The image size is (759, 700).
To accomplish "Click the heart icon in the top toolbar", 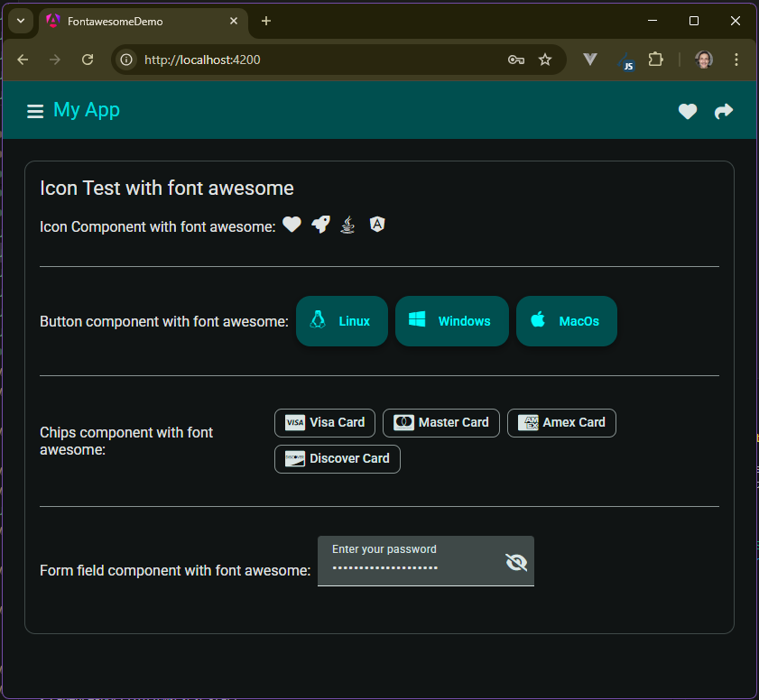I will point(687,111).
